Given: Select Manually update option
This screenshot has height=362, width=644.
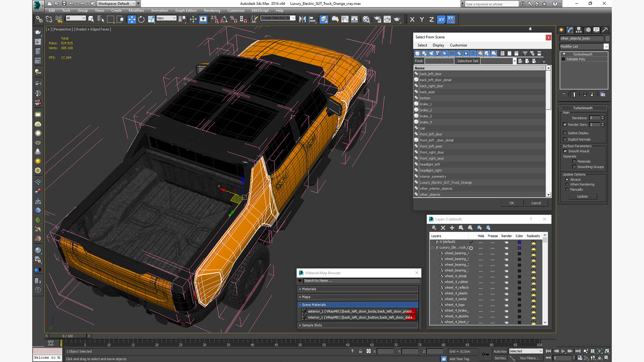Looking at the screenshot, I should tap(567, 189).
